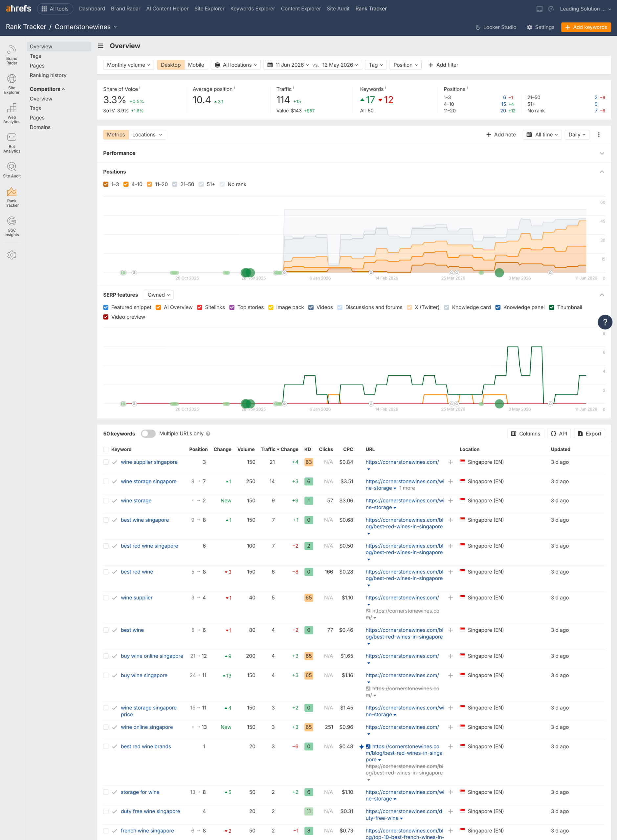Open SERP features Owned dropdown

click(159, 295)
